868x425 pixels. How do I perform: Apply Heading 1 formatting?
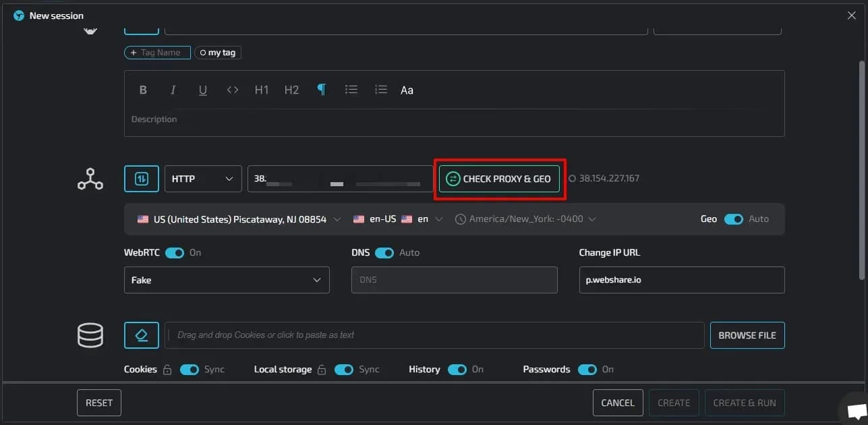(x=262, y=89)
